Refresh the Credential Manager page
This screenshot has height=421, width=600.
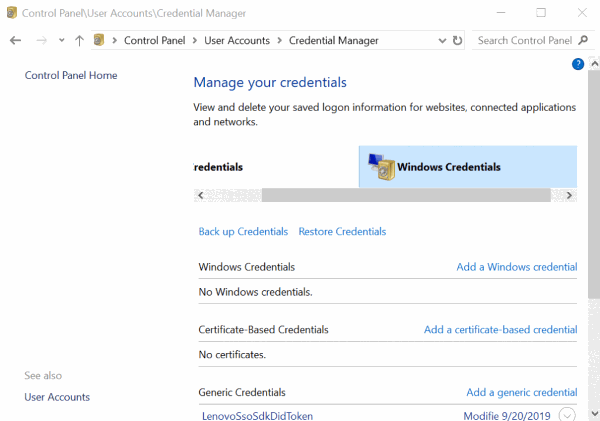pos(458,41)
